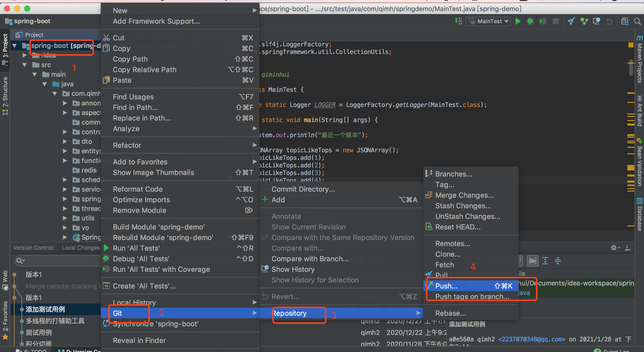Click the Search Everywhere magnifier icon
Screen dimensions: 644x352
637,21
